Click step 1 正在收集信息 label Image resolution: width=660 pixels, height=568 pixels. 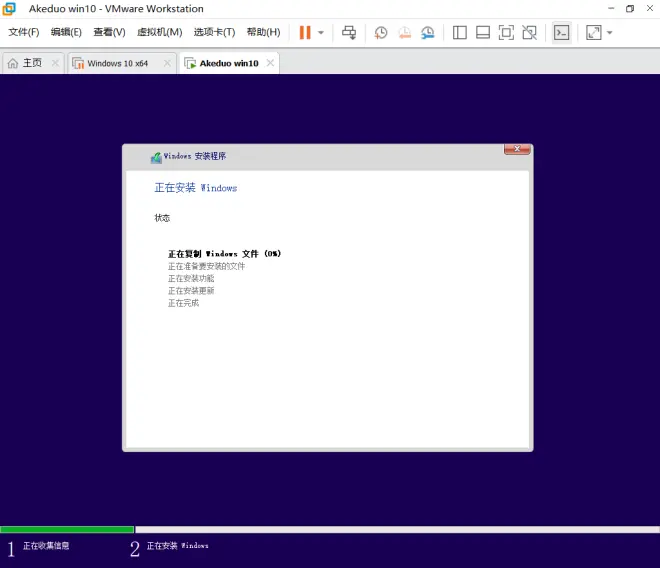click(x=46, y=546)
